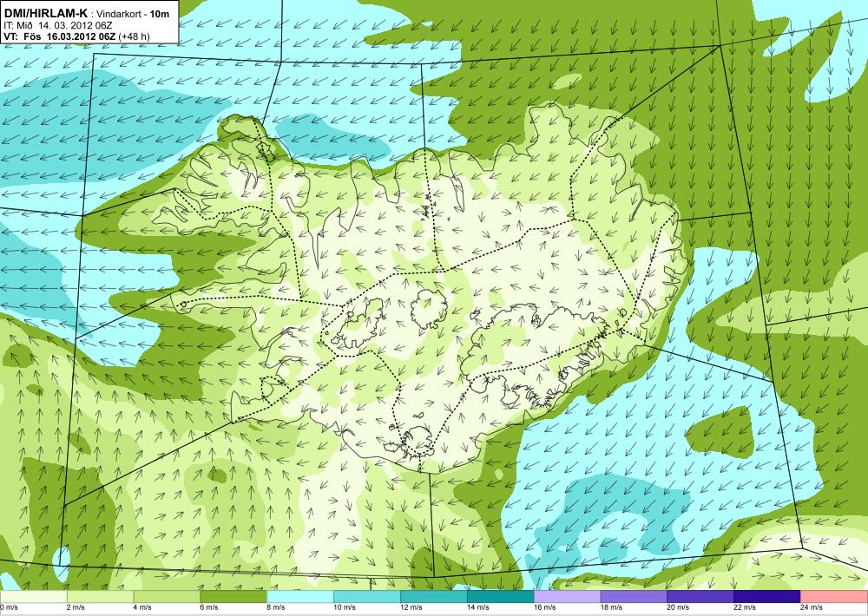Click the "24 m/s" legend label

click(811, 607)
